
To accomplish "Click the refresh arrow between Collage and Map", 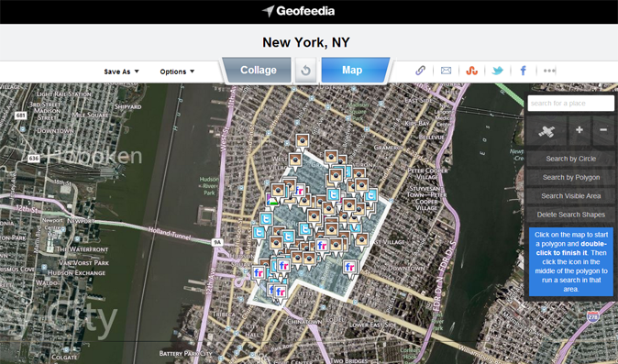I will coord(306,71).
